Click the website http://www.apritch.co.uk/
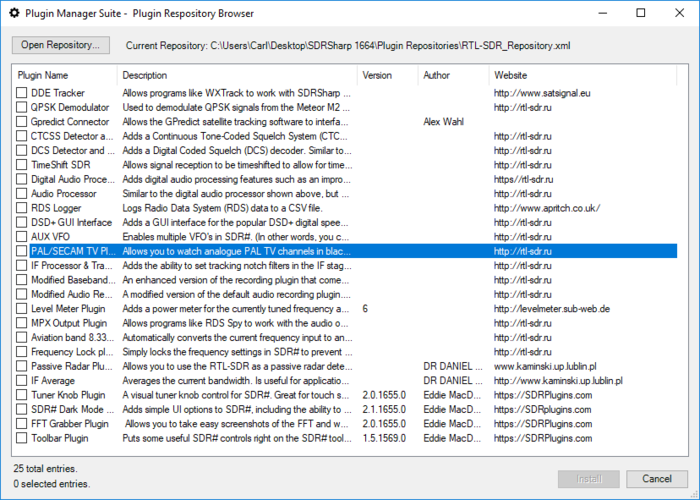The height and width of the screenshot is (500, 700). click(547, 208)
